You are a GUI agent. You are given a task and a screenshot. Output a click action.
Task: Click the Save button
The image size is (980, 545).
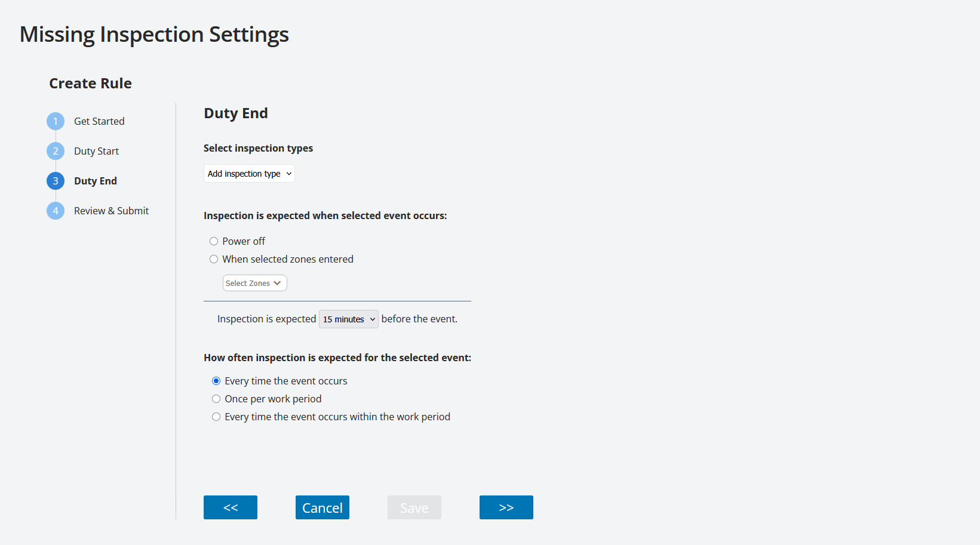(414, 507)
